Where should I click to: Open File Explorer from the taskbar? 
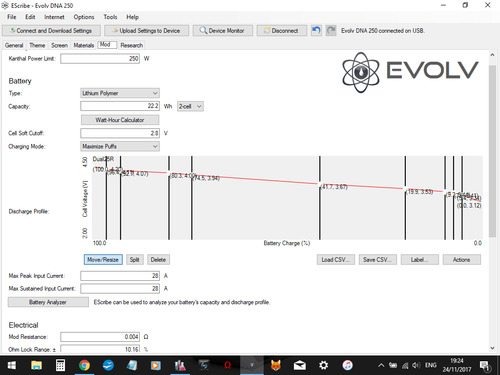pos(36,365)
